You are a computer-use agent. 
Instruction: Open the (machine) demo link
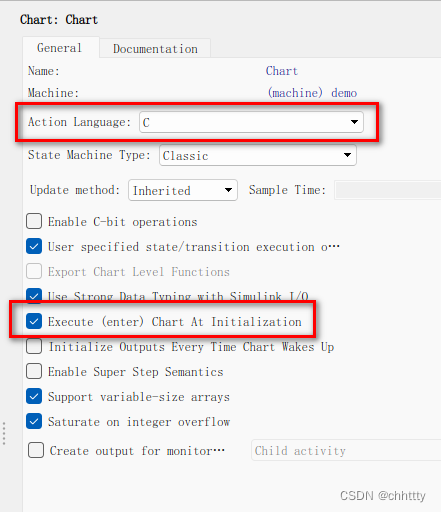coord(312,93)
